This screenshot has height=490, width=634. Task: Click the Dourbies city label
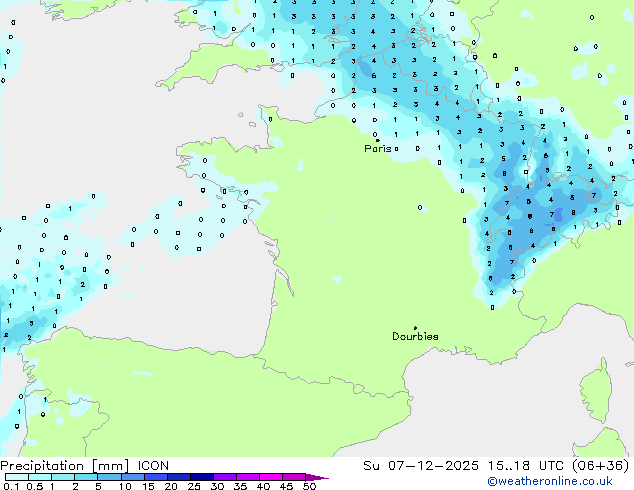tap(415, 336)
